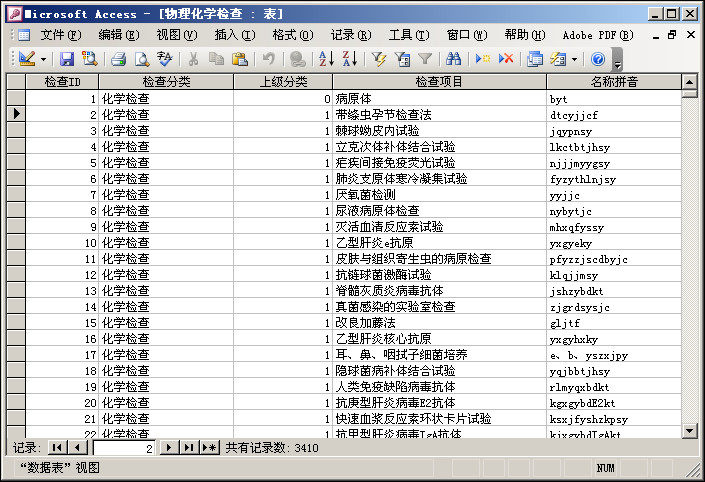
Task: Click the cell 乙型肝炎e抗原
Action: coord(439,243)
